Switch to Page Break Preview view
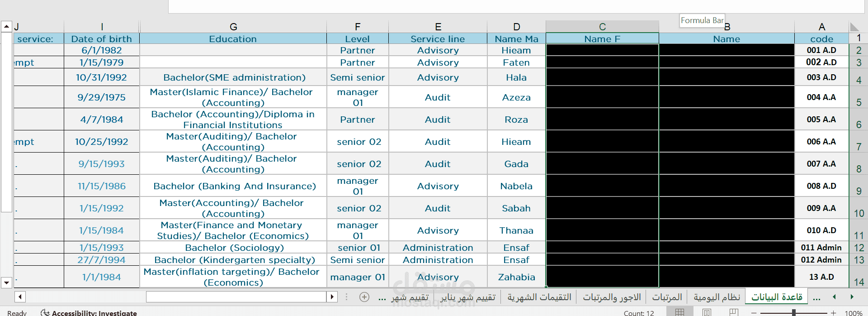This screenshot has width=868, height=316. pos(734,312)
